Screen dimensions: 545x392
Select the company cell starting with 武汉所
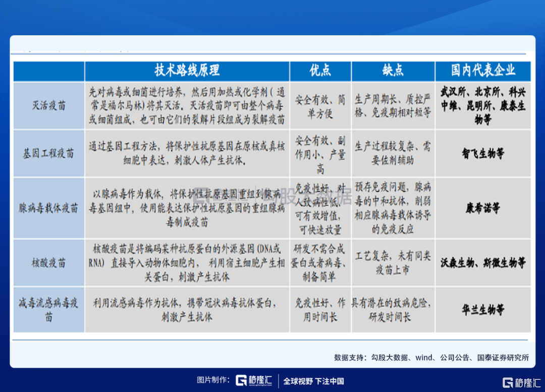point(483,106)
